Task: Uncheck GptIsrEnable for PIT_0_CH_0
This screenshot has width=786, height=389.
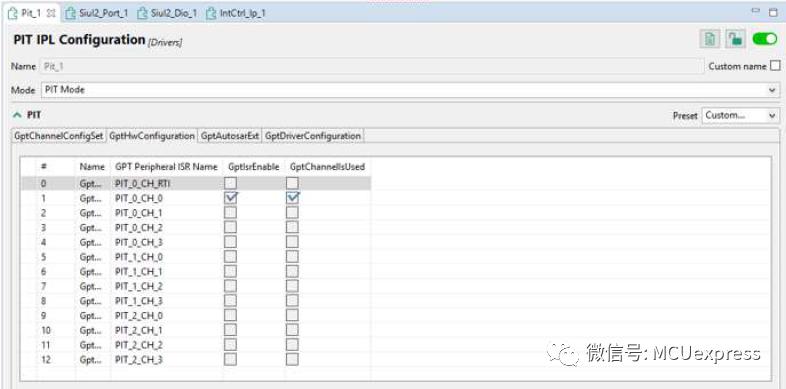Action: [231, 198]
